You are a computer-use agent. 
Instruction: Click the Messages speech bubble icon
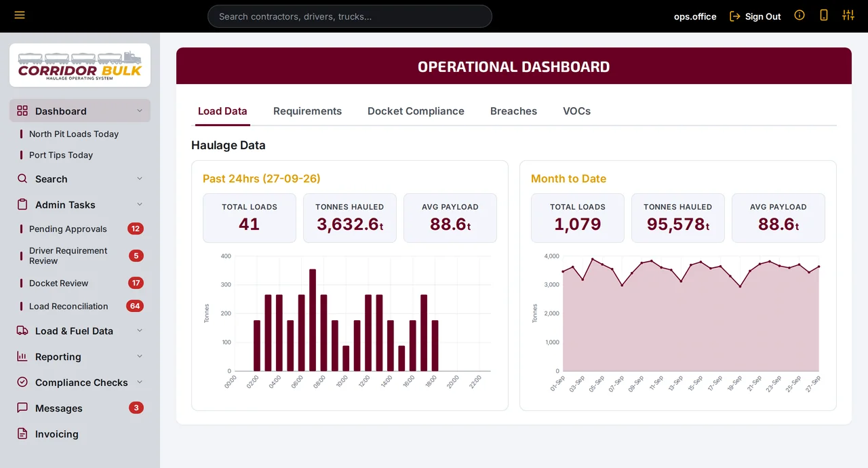point(22,408)
